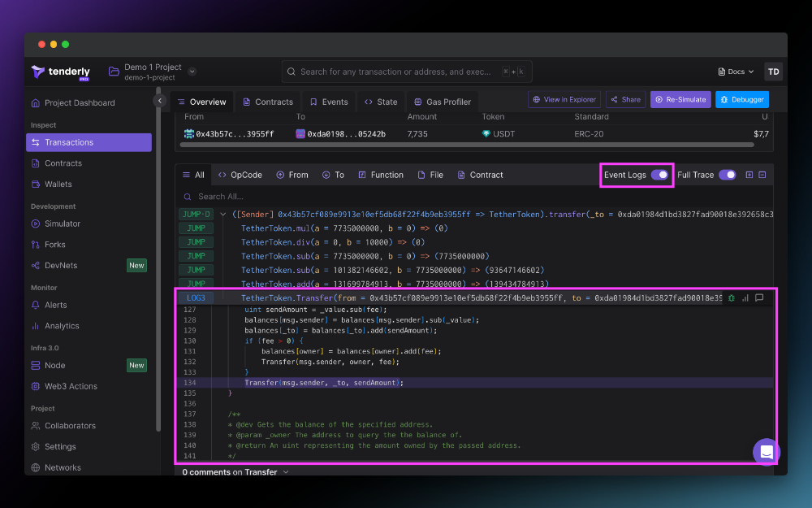This screenshot has height=508, width=812.
Task: Collapse all trace lines using collapse-all icon
Action: (762, 175)
